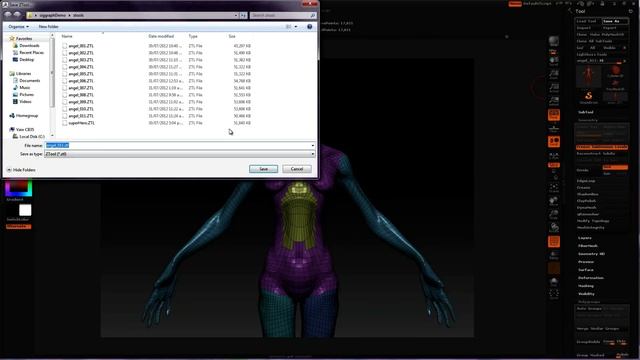Click the Actual size icon
640x360 pixels.
click(553, 88)
